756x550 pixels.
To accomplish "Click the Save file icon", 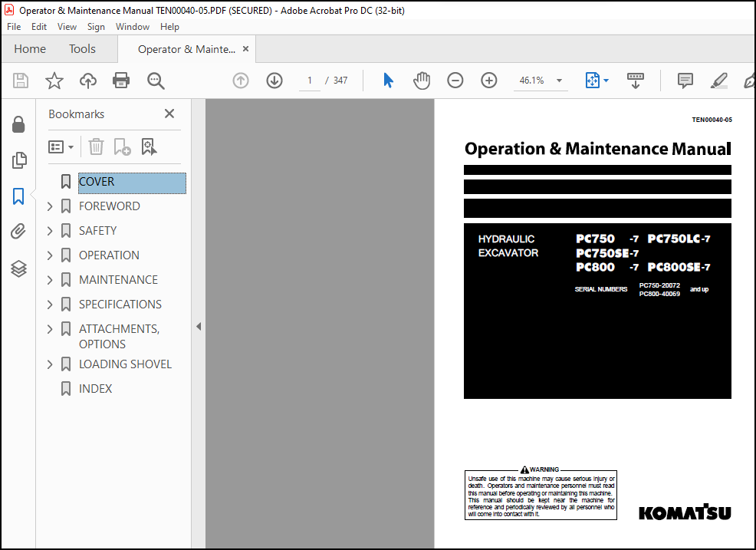I will (20, 81).
